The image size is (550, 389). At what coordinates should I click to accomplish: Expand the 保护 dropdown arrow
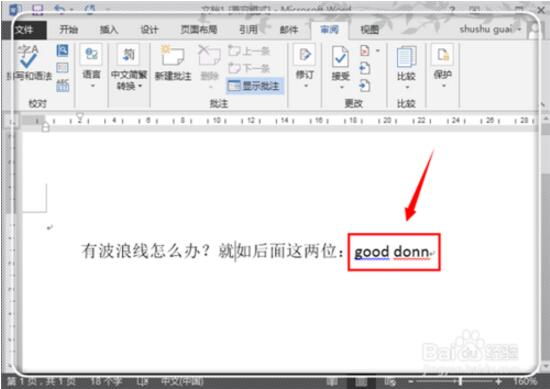(x=443, y=86)
